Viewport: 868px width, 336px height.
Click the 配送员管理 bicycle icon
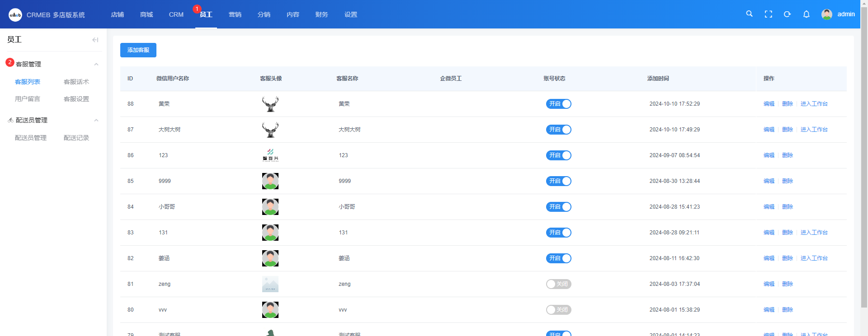pos(10,120)
